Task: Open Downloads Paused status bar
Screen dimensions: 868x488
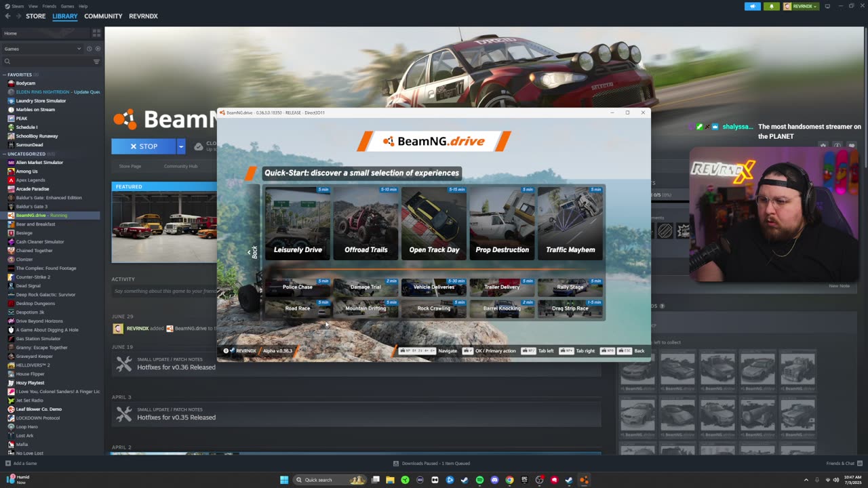Action: pos(431,464)
